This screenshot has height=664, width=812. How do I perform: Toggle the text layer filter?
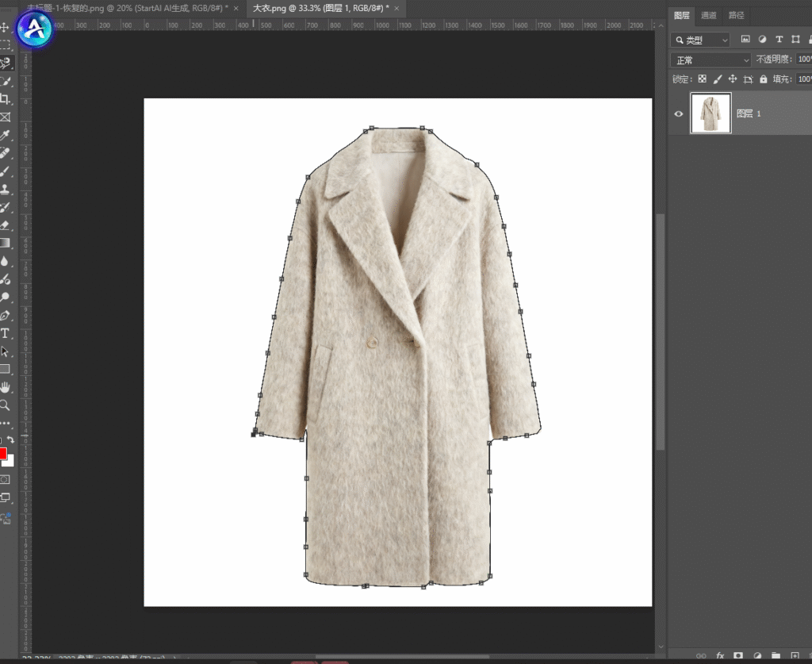pyautogui.click(x=779, y=40)
